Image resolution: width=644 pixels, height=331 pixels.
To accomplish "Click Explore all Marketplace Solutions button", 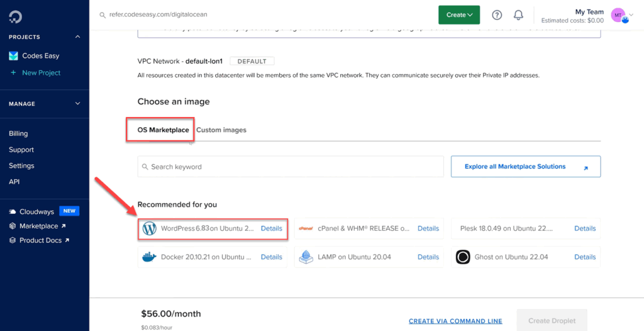I will 526,167.
